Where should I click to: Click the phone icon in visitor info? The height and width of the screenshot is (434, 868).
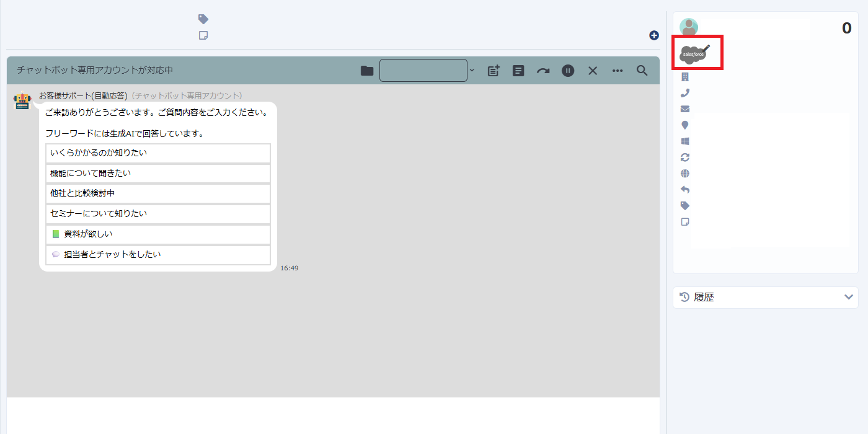685,93
